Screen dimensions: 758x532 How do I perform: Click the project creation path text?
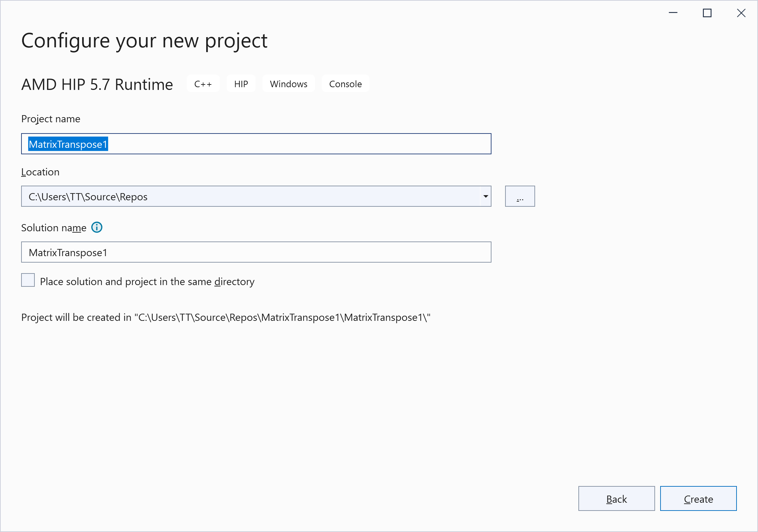pos(226,317)
